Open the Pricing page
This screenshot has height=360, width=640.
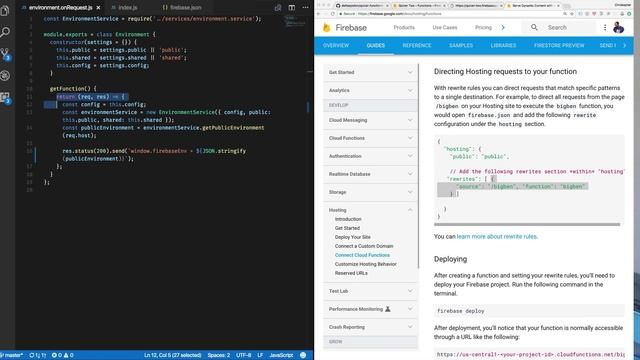[x=483, y=27]
